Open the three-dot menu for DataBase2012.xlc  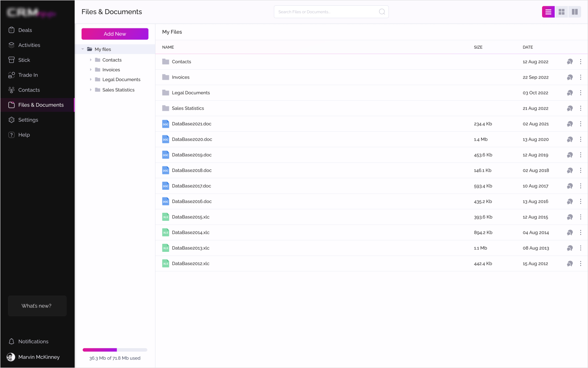[x=581, y=263]
